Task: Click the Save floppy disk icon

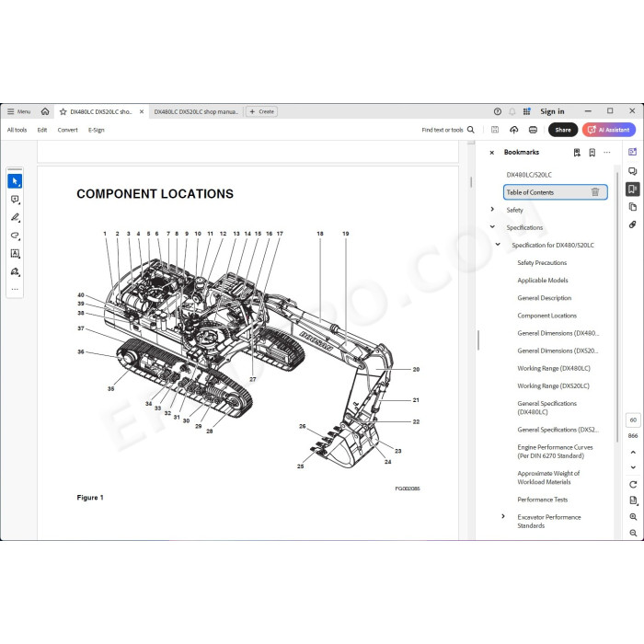Action: 495,130
